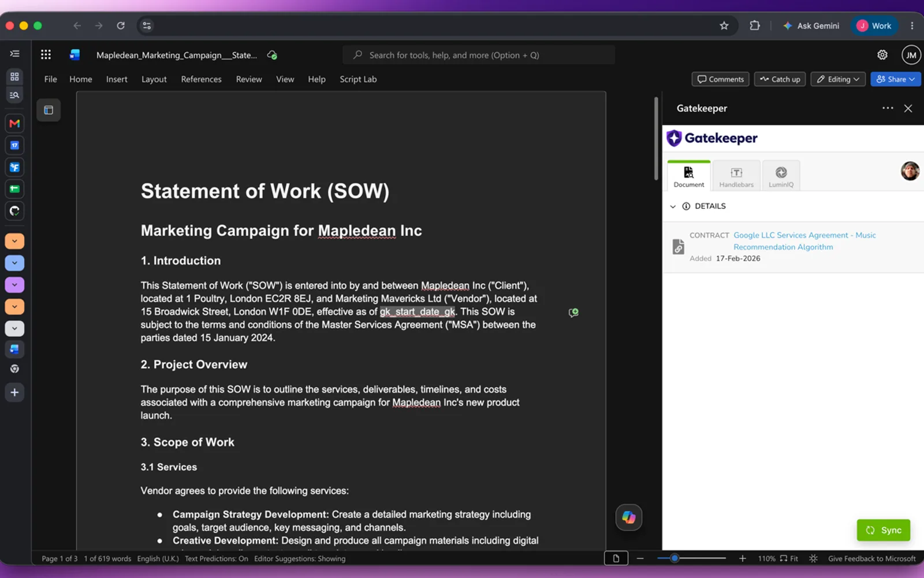
Task: Toggle Editor Suggestions in status bar
Action: [300, 558]
